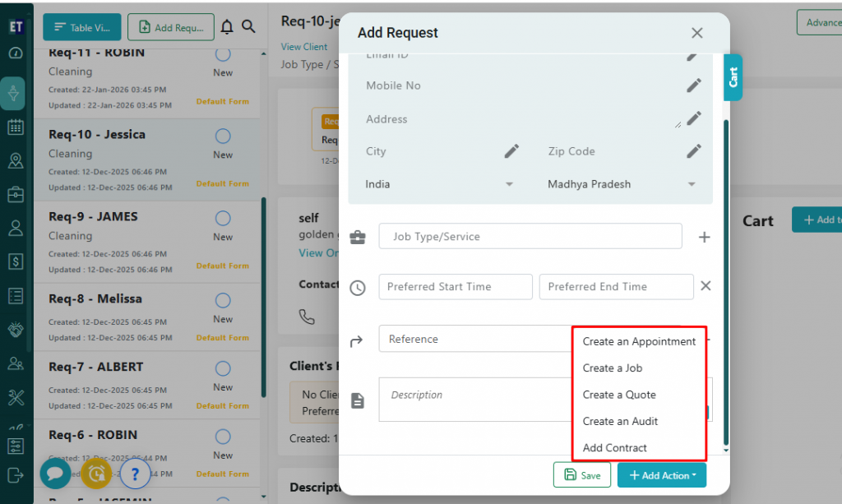842x504 pixels.
Task: Select the status circle for Req-9 JAMES
Action: tap(223, 218)
